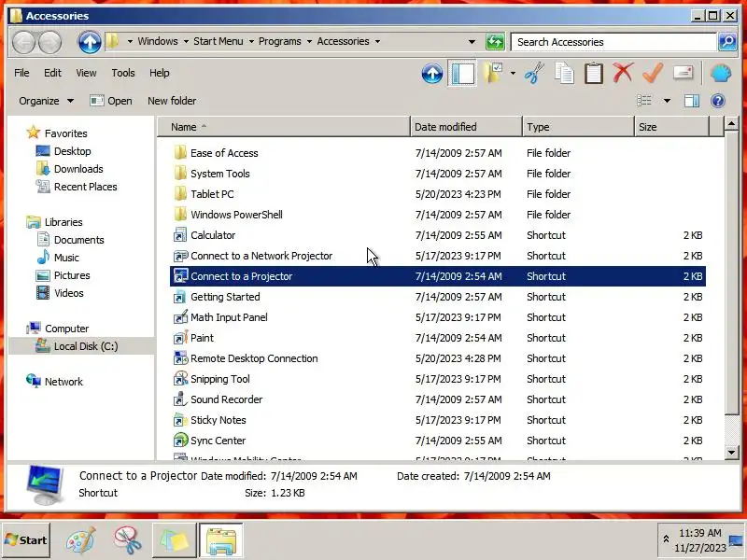Image resolution: width=747 pixels, height=560 pixels.
Task: Open the Snipping Tool taskbar icon
Action: tap(127, 540)
